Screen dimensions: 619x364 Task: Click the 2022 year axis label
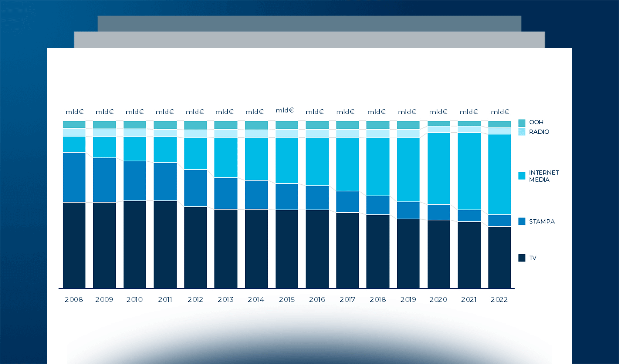(x=499, y=300)
